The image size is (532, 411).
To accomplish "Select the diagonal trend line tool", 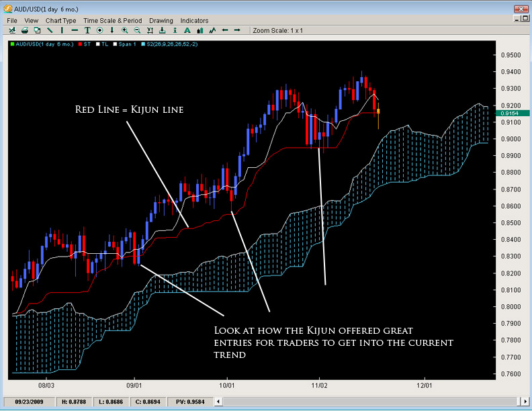I will [50, 30].
